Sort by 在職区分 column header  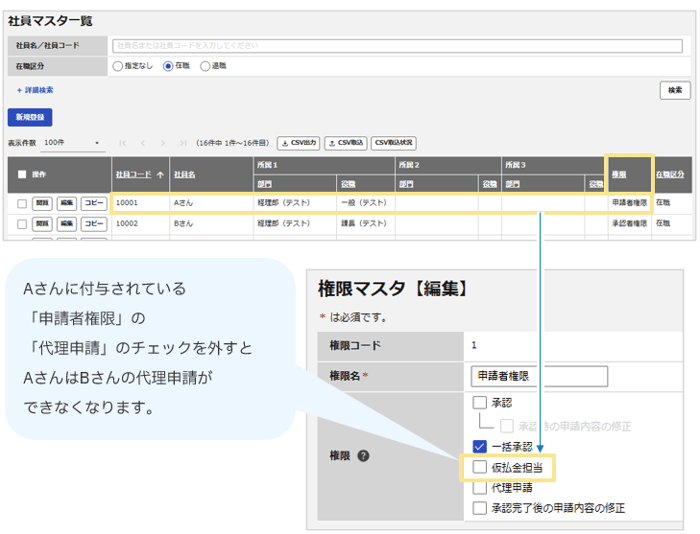coord(670,175)
